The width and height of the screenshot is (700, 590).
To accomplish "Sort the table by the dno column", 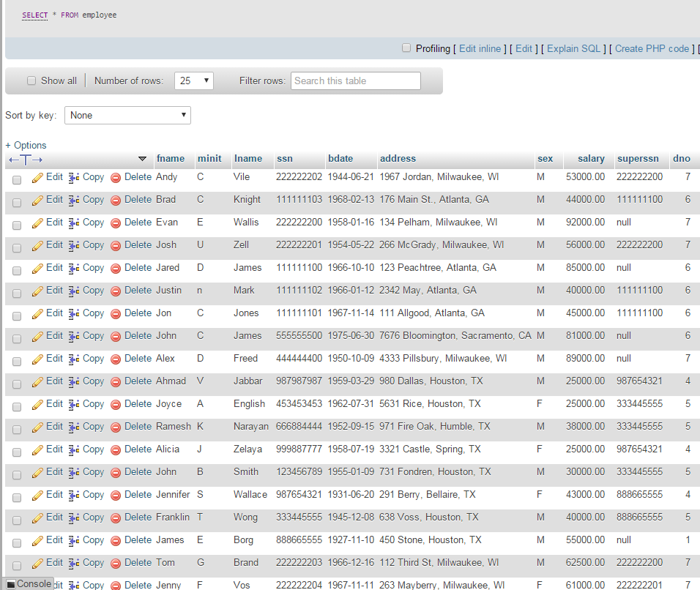I will click(682, 158).
